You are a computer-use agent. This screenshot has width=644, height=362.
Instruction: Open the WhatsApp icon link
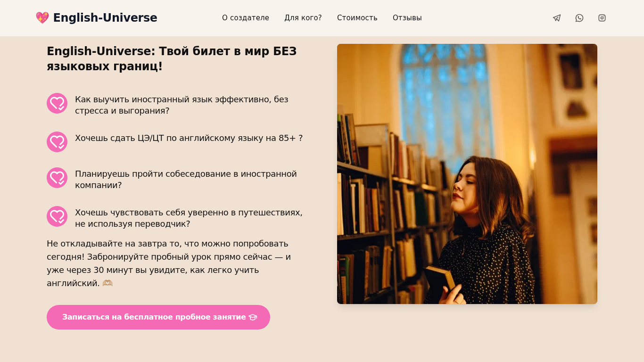pos(579,18)
